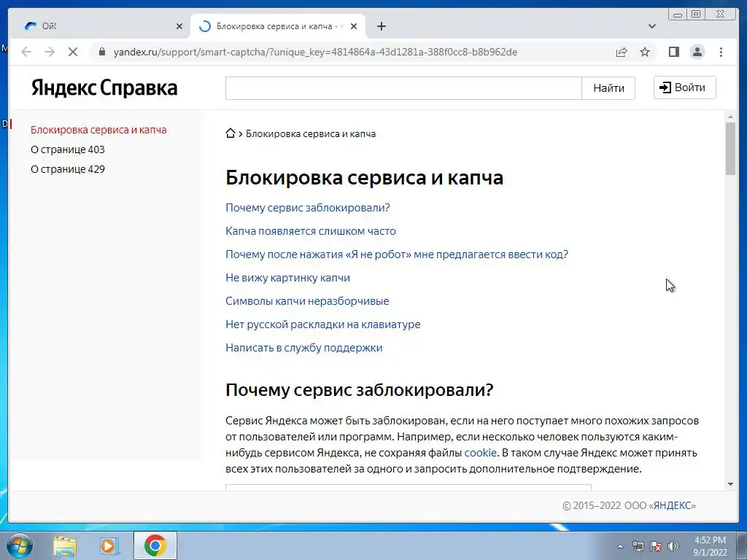Close the 'Ой!' tab
The width and height of the screenshot is (747, 560).
(x=179, y=26)
